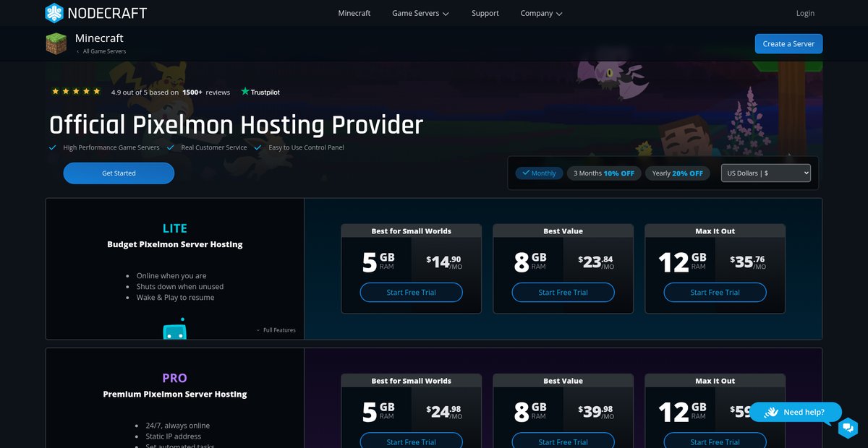Screen dimensions: 868x448
Task: Open Minecraft in the top navigation
Action: pos(354,13)
